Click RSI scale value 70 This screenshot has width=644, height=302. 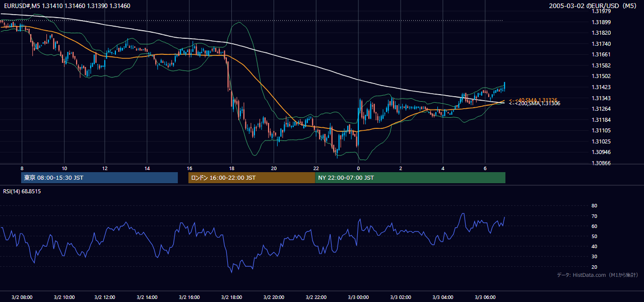click(594, 216)
